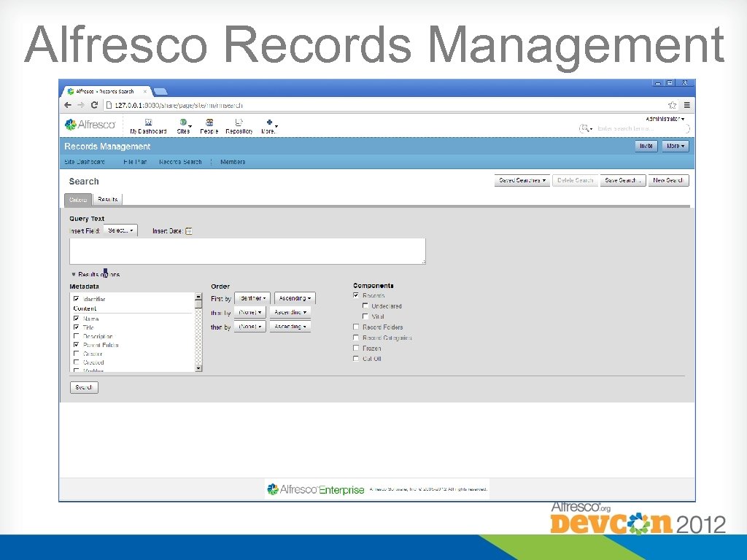Click metadata list scroll up arrow

(x=198, y=296)
